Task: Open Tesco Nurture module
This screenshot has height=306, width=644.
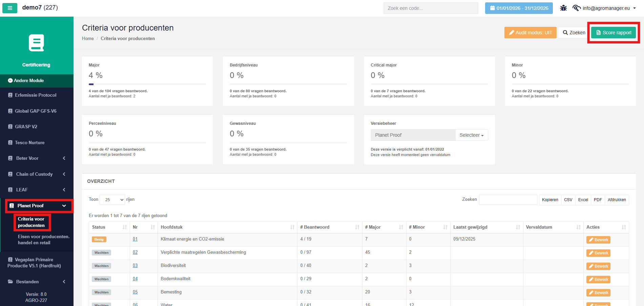Action: tap(30, 142)
